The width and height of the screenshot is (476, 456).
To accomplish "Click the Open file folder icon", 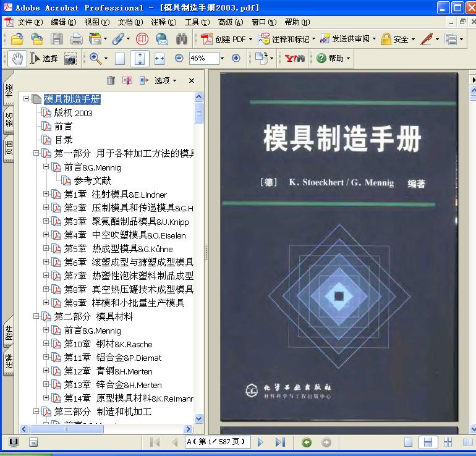I will click(x=17, y=39).
